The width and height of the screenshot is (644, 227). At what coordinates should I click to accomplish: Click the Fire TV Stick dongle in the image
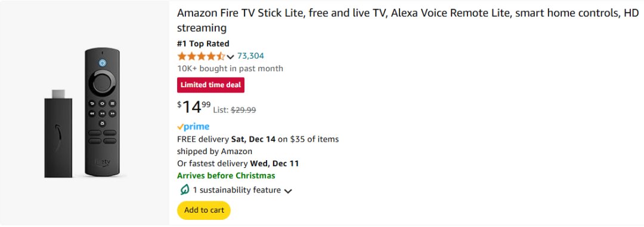click(x=58, y=134)
